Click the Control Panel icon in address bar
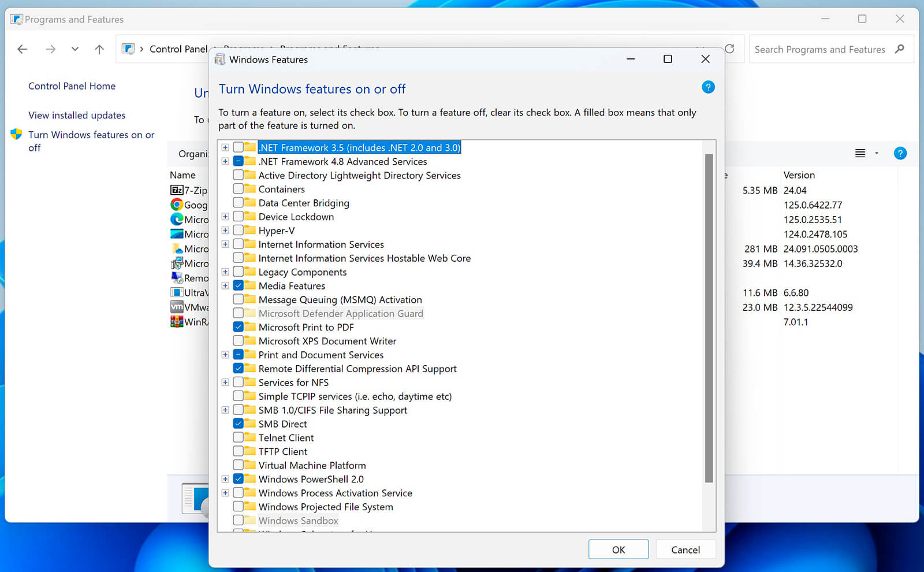The width and height of the screenshot is (924, 572). tap(129, 49)
